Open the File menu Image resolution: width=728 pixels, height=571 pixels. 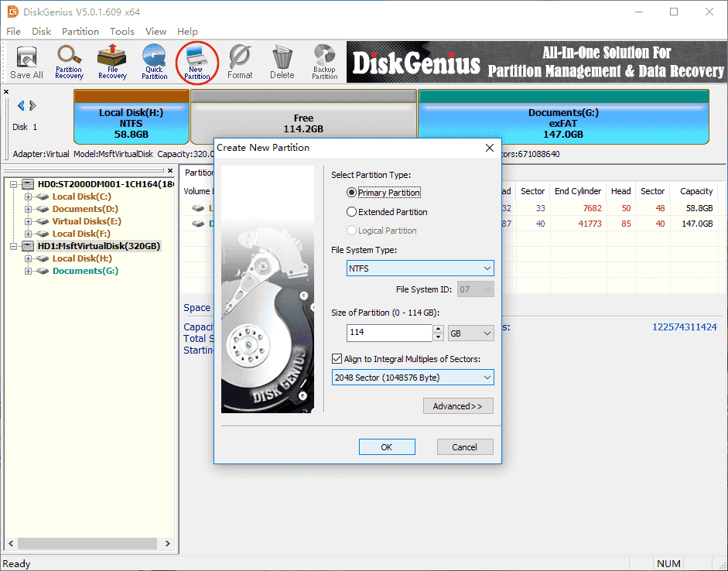(13, 32)
